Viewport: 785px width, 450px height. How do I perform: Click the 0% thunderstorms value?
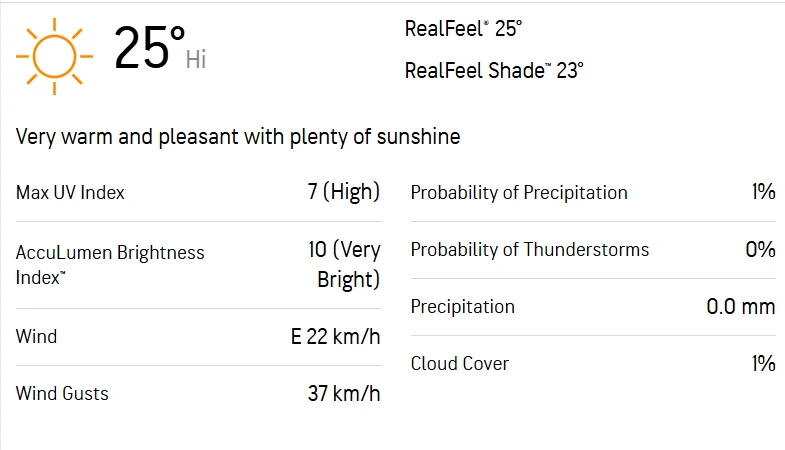pyautogui.click(x=760, y=250)
